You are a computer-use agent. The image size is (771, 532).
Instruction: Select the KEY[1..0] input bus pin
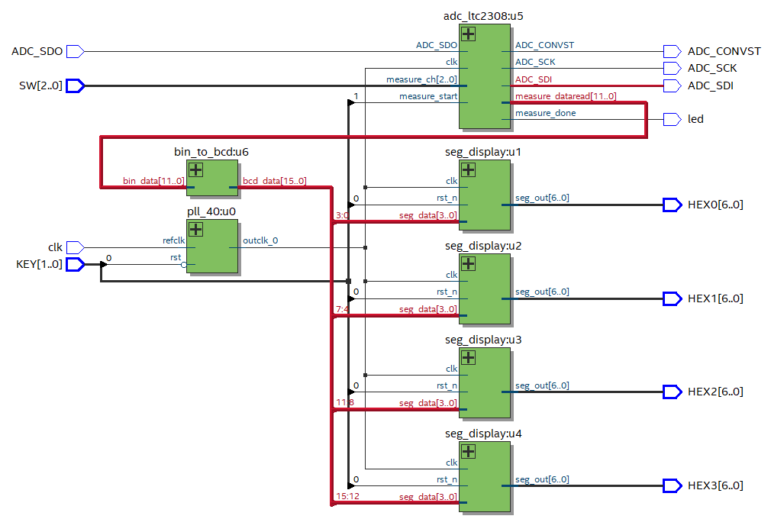(x=75, y=265)
